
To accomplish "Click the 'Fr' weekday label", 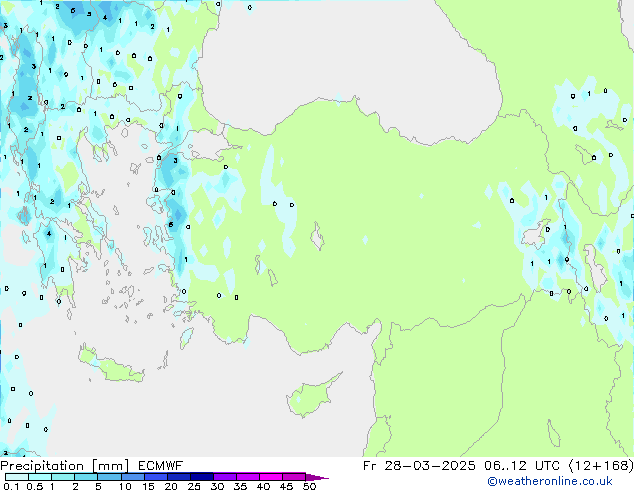I will click(370, 466).
